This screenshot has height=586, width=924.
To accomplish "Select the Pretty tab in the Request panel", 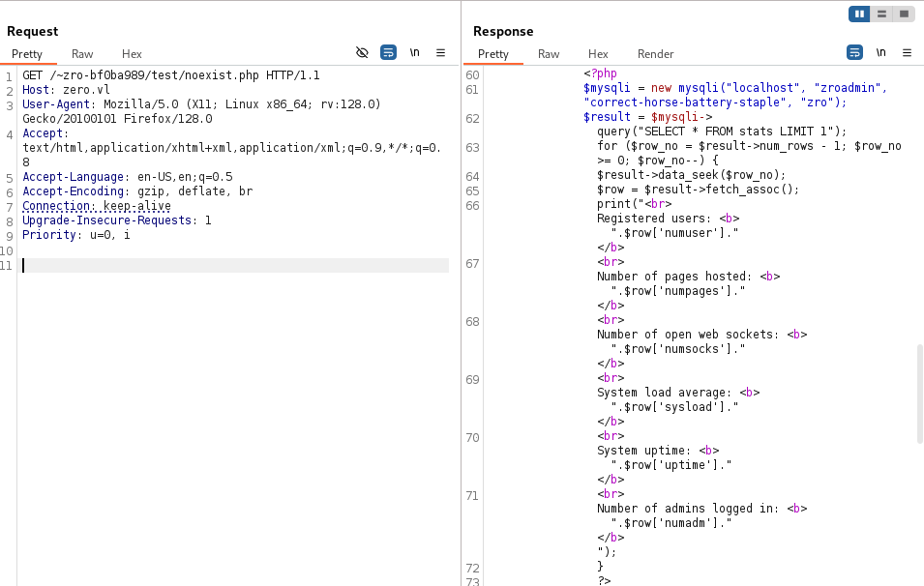I will [27, 54].
